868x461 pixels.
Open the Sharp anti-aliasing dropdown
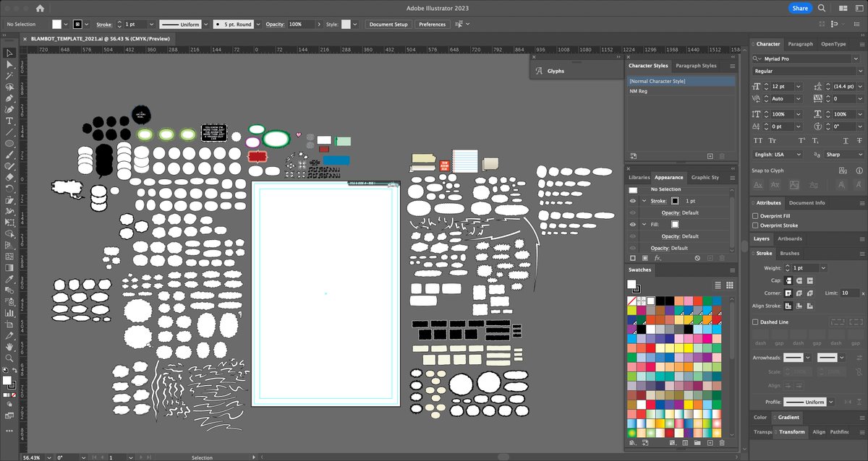click(860, 155)
